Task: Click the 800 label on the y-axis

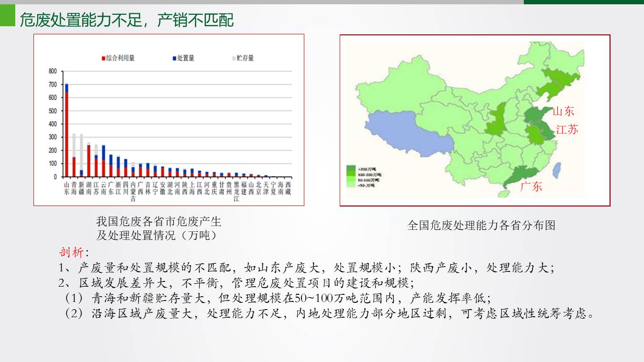Action: pos(52,72)
